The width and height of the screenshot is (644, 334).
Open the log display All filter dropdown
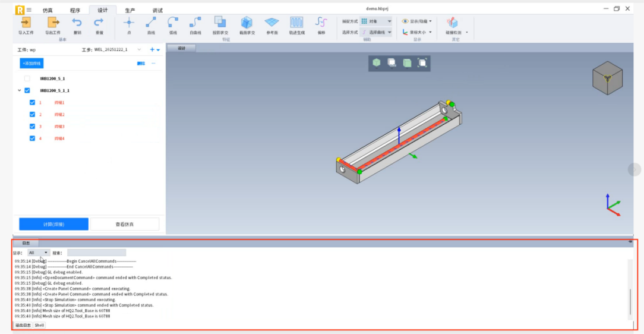tap(39, 253)
